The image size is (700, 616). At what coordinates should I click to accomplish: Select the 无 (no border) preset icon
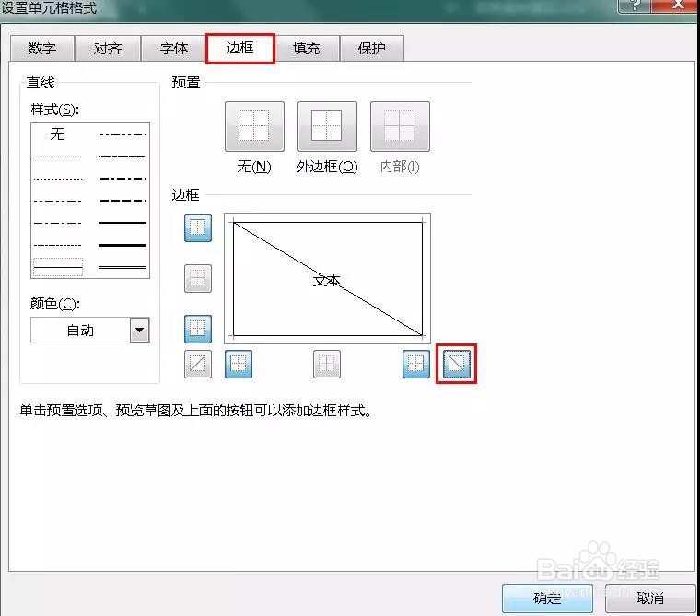point(254,126)
